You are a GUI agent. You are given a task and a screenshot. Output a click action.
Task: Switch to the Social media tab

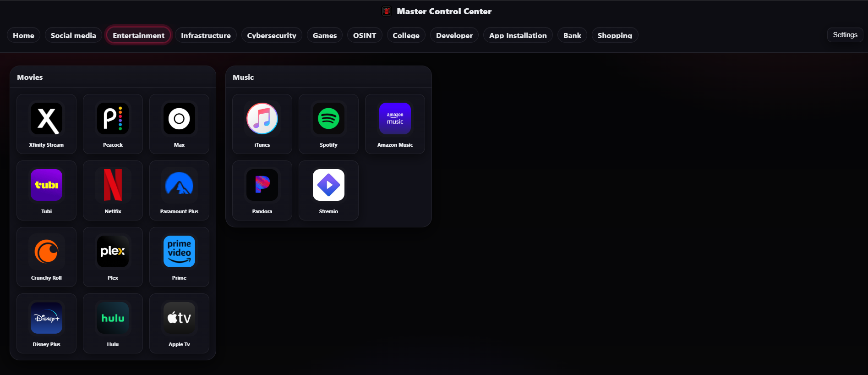(x=73, y=35)
